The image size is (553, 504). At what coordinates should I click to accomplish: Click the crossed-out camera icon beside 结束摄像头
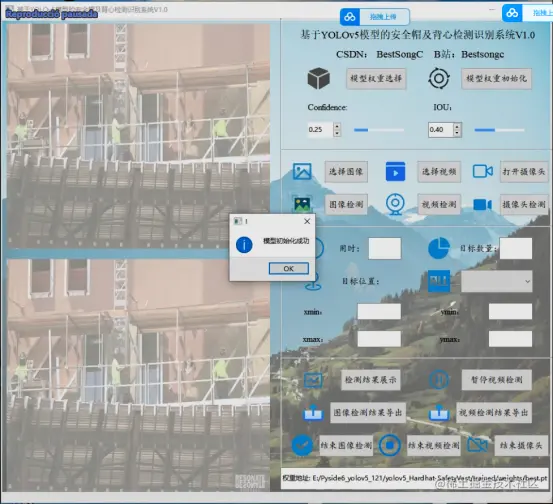[x=477, y=445]
